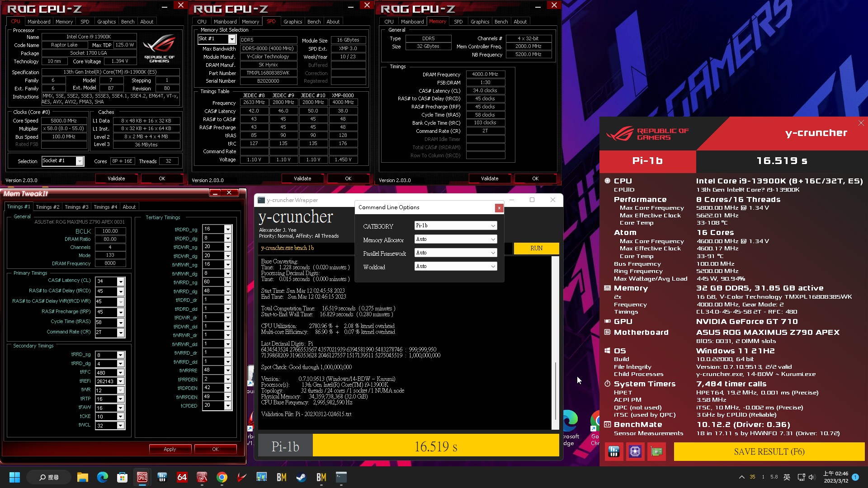The image size is (868, 488).
Task: Click the yellow RUN button in y-cruncher Wrapper
Action: (x=536, y=248)
